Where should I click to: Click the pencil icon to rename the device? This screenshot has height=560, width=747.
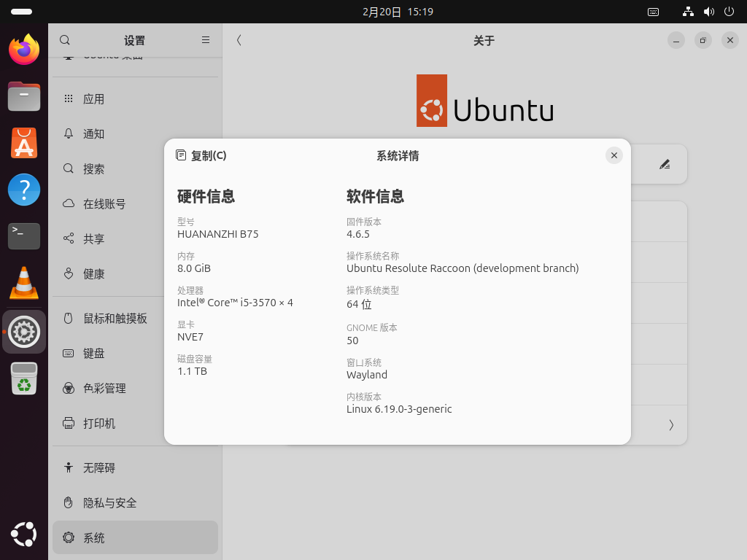[665, 164]
